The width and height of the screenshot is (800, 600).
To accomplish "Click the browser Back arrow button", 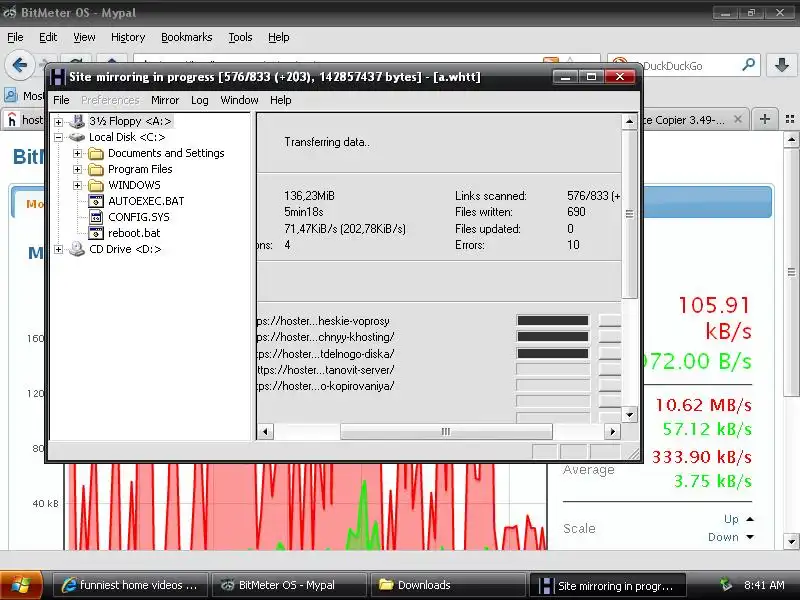I will point(19,65).
